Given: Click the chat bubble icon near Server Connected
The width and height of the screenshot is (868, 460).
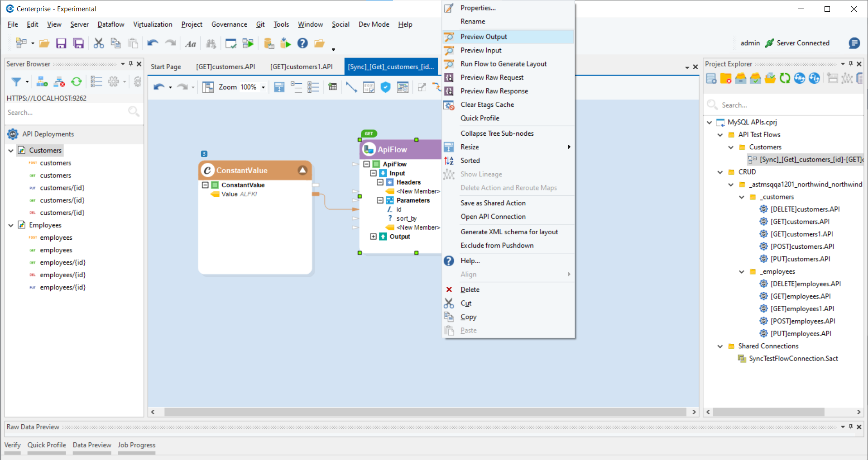Looking at the screenshot, I should (x=854, y=43).
